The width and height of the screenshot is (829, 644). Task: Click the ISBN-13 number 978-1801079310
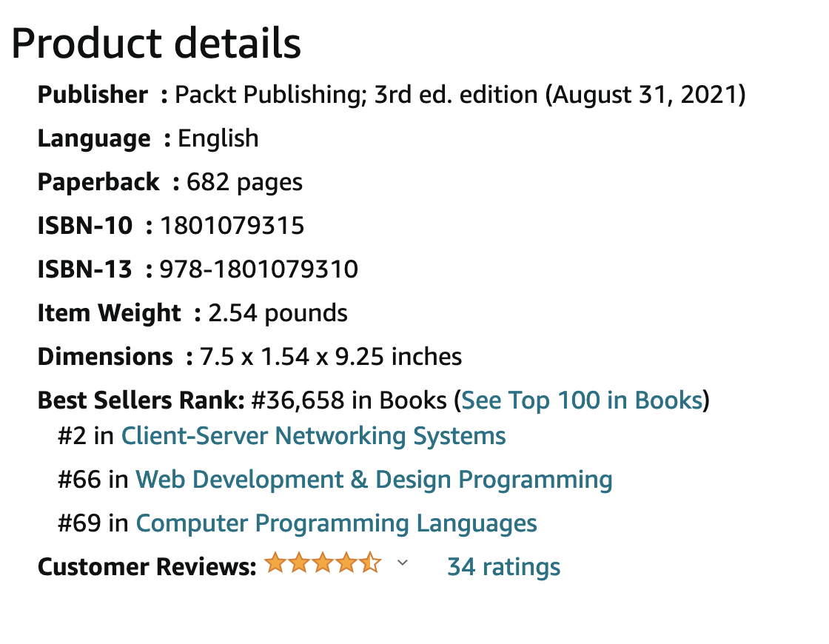point(259,269)
